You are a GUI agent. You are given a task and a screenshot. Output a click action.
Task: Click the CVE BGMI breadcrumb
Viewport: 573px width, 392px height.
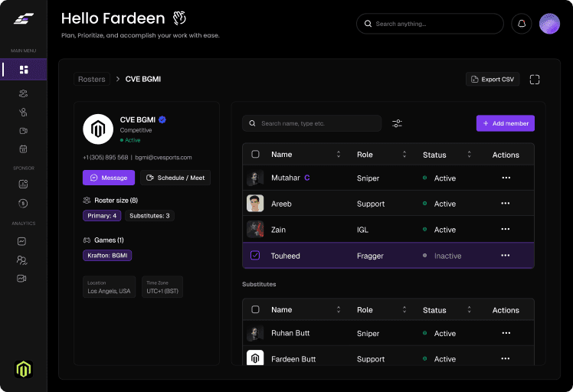(x=143, y=79)
